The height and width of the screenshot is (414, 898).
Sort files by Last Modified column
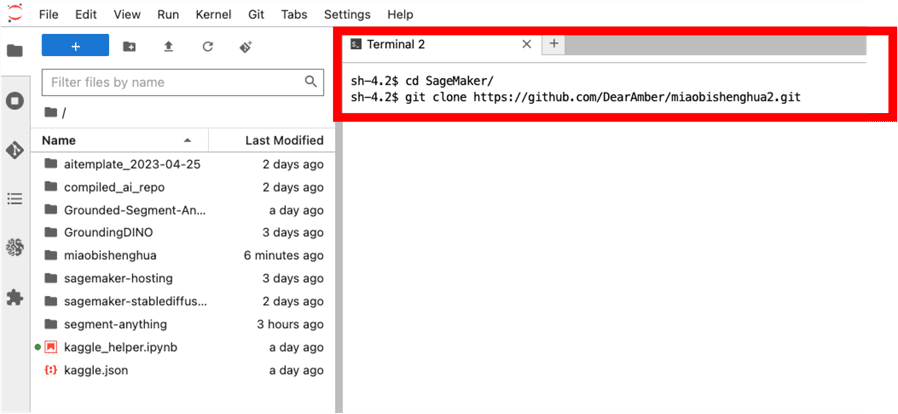tap(283, 141)
